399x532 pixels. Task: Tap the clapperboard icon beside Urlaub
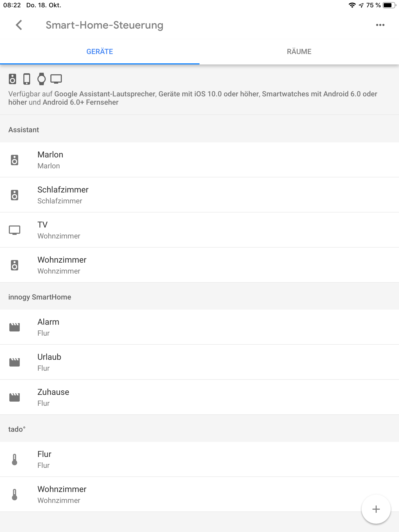click(15, 362)
